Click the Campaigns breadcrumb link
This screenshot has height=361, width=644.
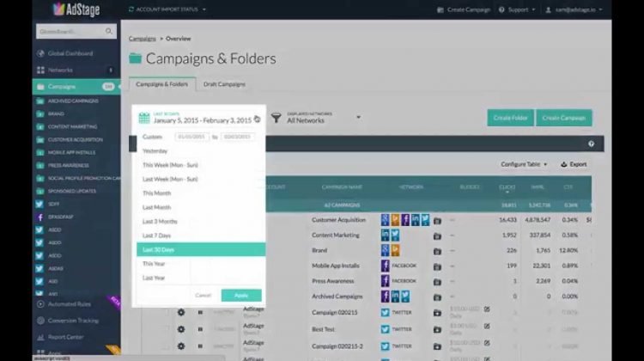[142, 39]
